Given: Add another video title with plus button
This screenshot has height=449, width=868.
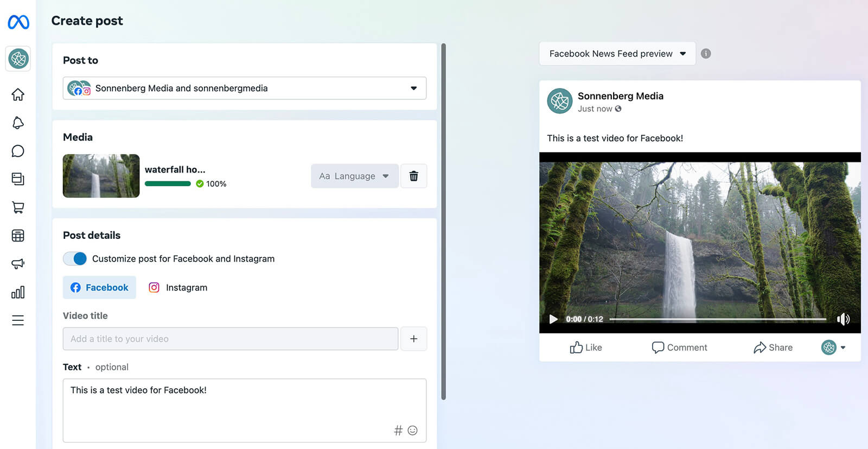Looking at the screenshot, I should point(413,339).
